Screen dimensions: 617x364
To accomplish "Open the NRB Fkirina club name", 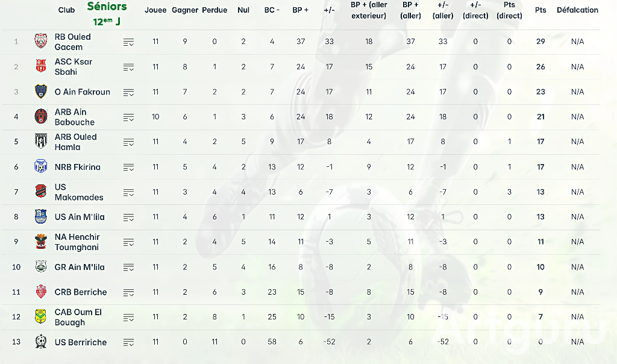I will [x=77, y=167].
